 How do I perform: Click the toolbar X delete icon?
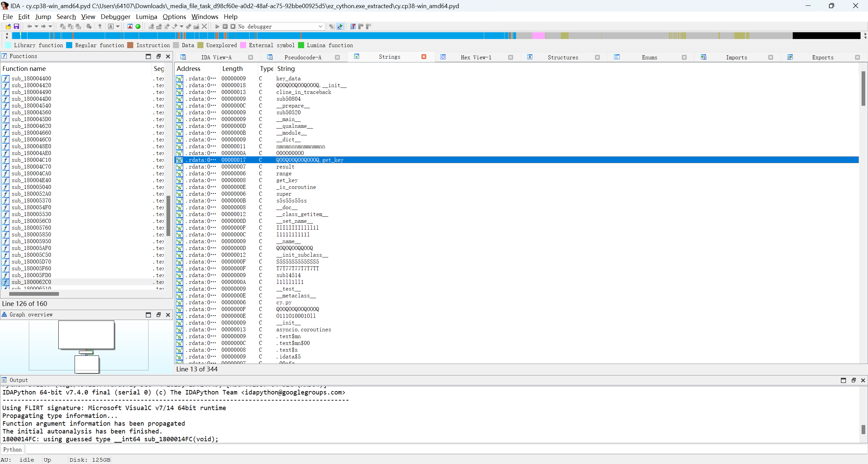tap(204, 26)
